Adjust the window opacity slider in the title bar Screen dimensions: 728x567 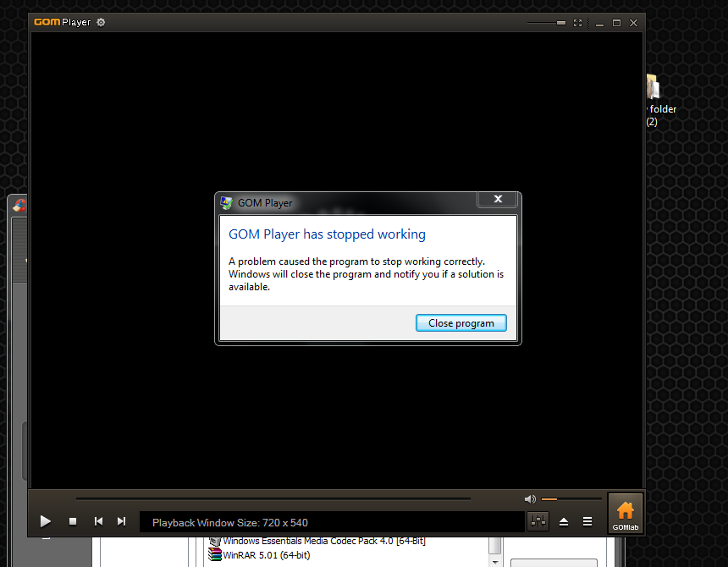tap(547, 23)
